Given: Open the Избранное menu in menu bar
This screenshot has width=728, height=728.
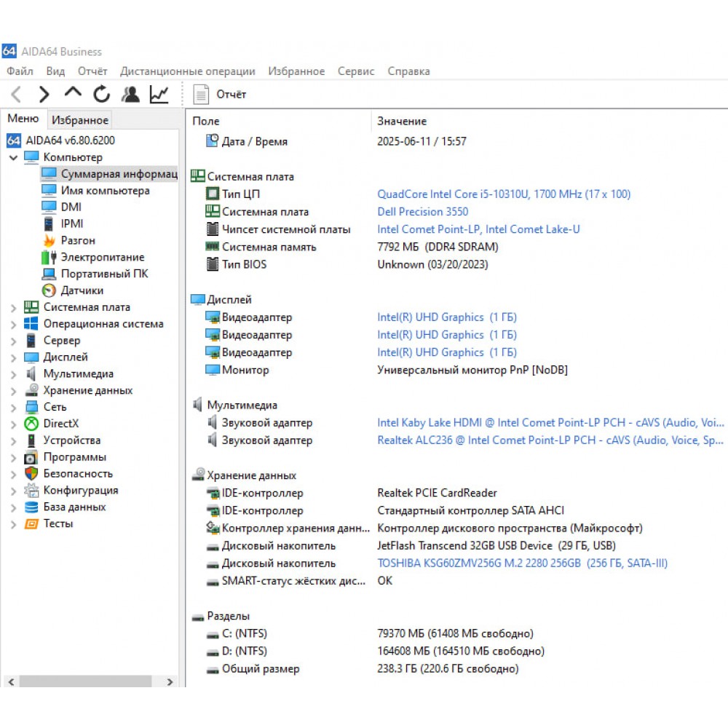Looking at the screenshot, I should point(296,71).
